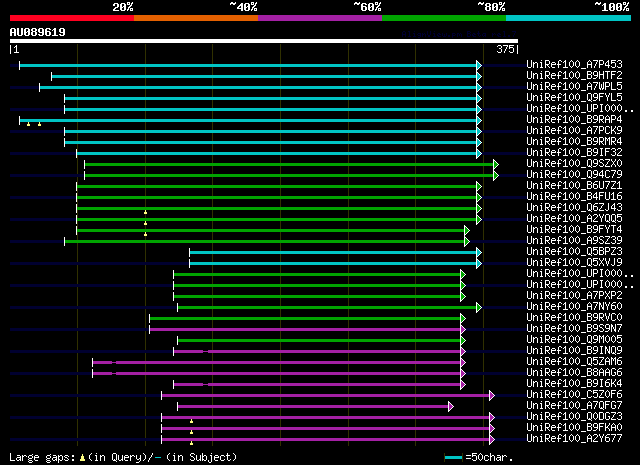Select the UniRef100_B9IF32 label
This screenshot has width=640, height=465.
(574, 153)
